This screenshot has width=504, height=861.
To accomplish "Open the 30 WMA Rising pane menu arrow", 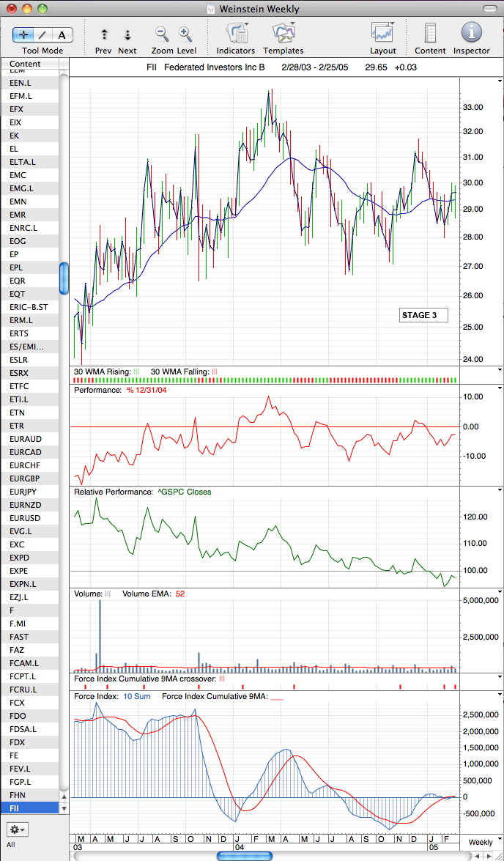I will point(499,372).
